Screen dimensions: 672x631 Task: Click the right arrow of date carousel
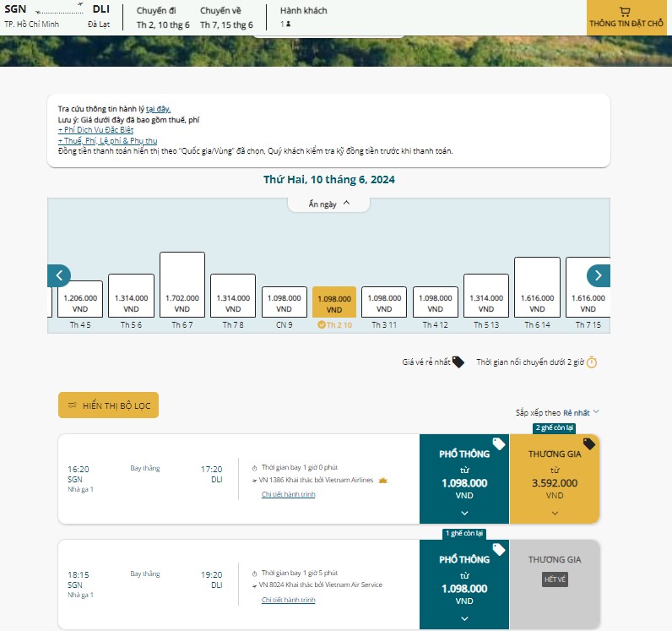(599, 275)
